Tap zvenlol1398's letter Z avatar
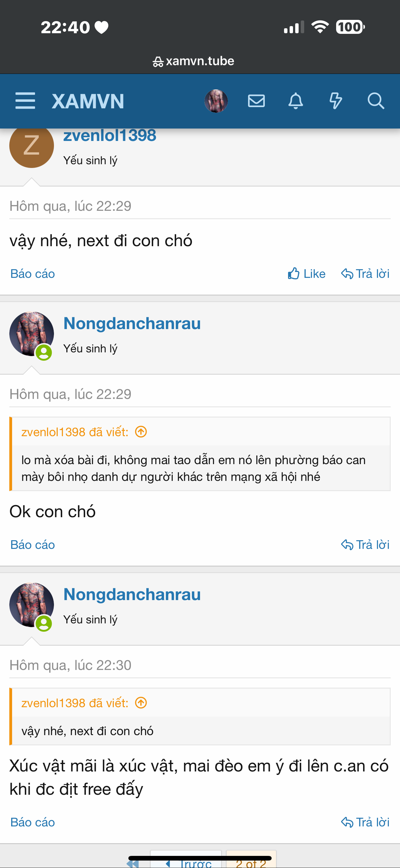 (x=32, y=146)
